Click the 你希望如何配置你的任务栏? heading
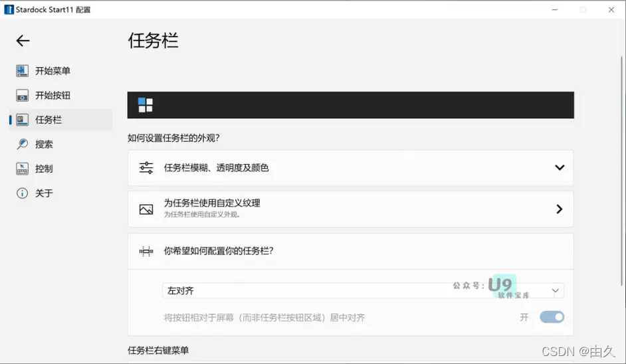 [x=219, y=251]
